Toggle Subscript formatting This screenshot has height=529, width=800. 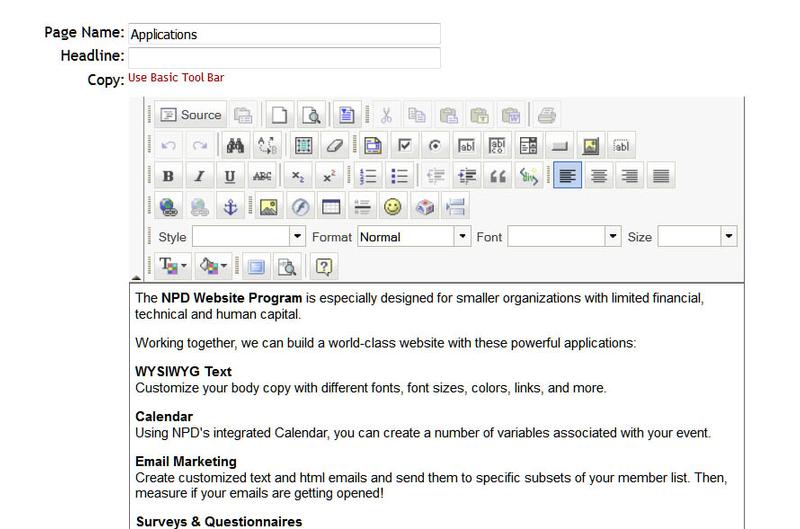(x=298, y=176)
